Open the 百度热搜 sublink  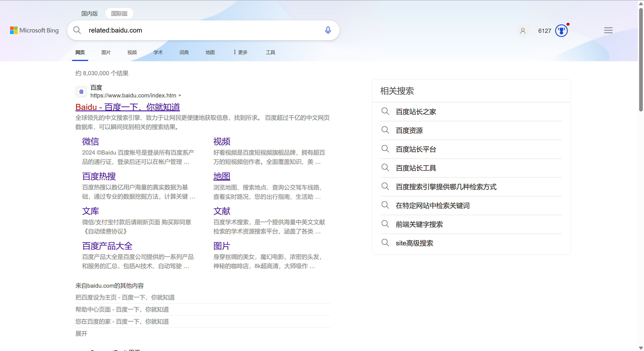point(99,176)
